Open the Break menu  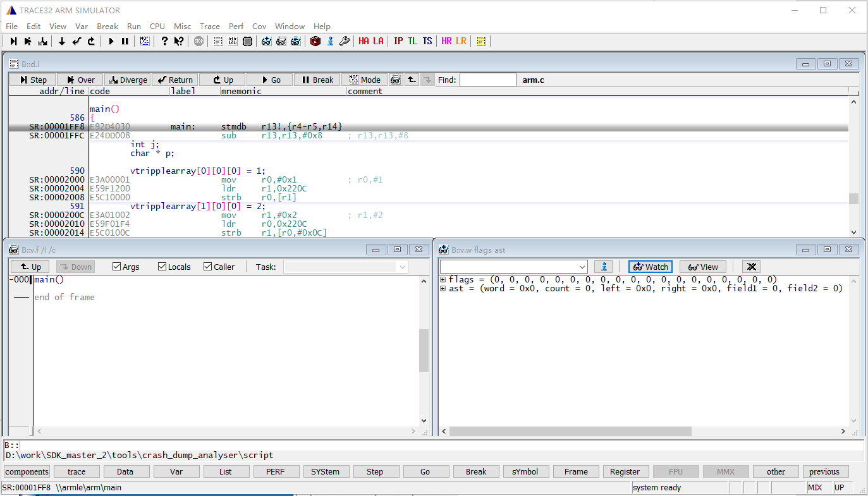click(x=107, y=26)
